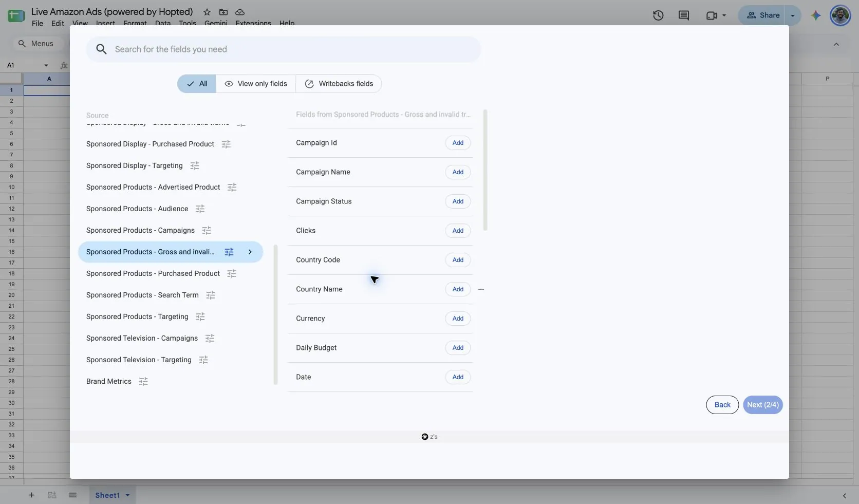Star the document title
The image size is (859, 504).
[x=207, y=12]
